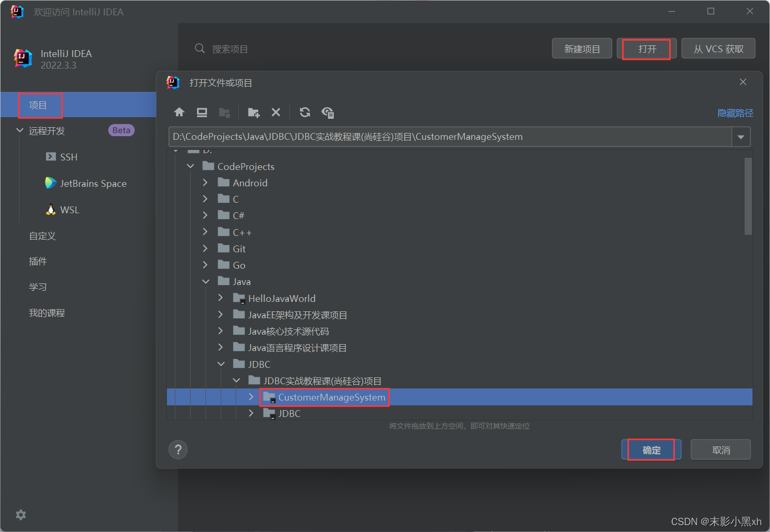Select the Java核心技术源代码 folder

coord(288,331)
